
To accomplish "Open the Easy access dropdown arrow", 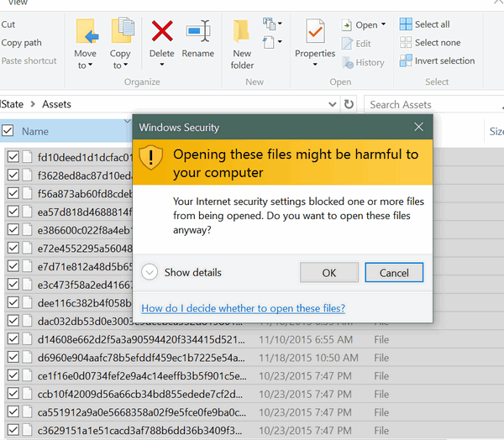I will (x=280, y=42).
